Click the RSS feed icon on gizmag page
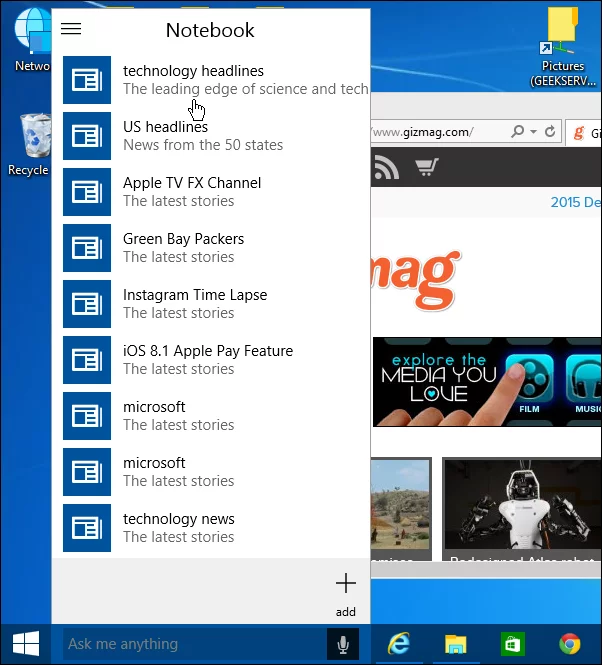The width and height of the screenshot is (602, 665). coord(386,168)
